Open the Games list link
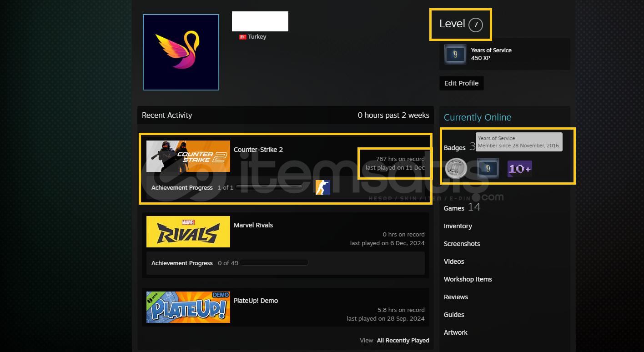The width and height of the screenshot is (644, 352). click(454, 208)
